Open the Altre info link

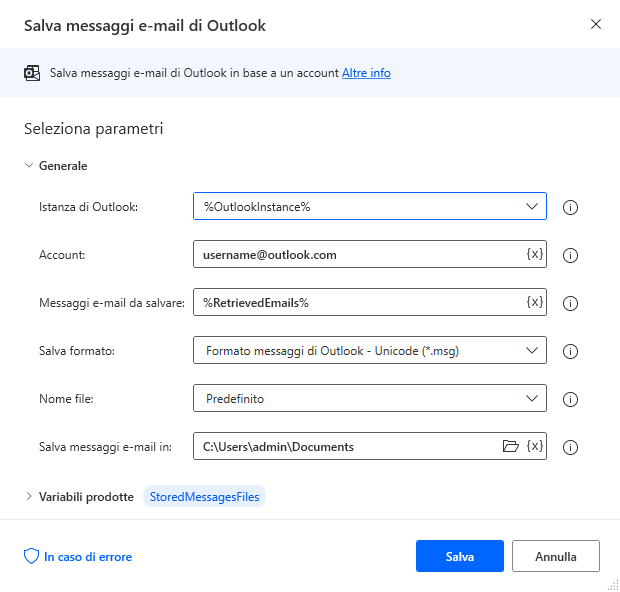tap(366, 73)
